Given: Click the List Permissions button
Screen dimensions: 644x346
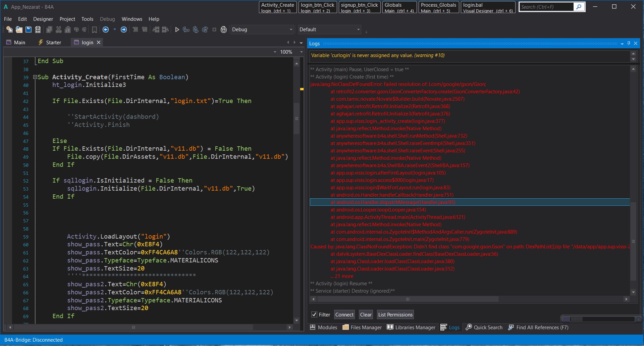Looking at the screenshot, I should click(x=395, y=314).
